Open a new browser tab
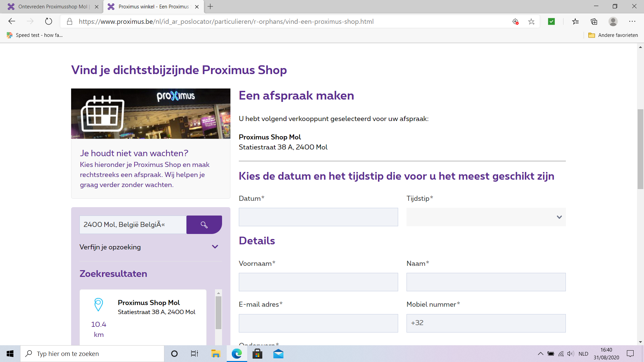 tap(210, 6)
